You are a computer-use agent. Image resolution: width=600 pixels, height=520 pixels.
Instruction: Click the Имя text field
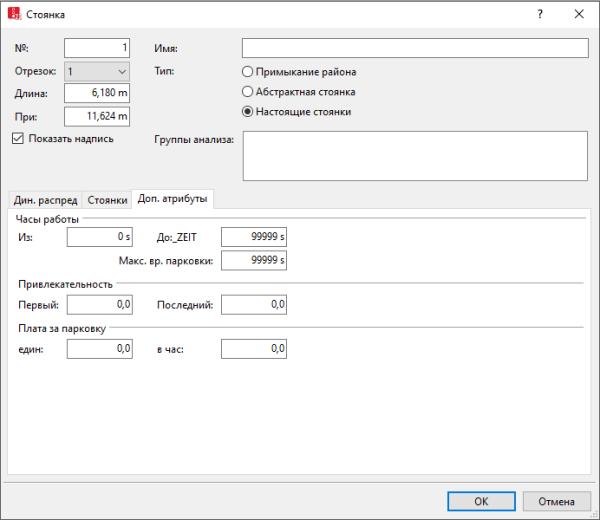point(414,48)
